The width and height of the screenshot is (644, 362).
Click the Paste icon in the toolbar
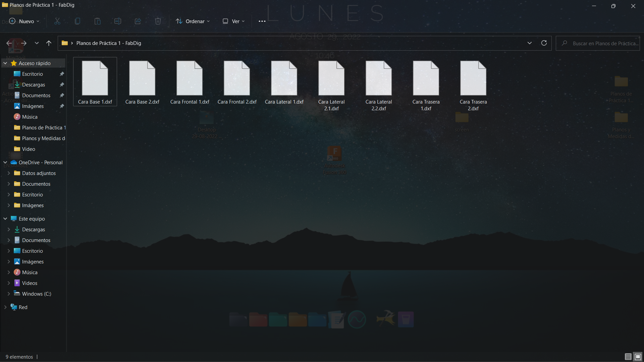point(97,21)
